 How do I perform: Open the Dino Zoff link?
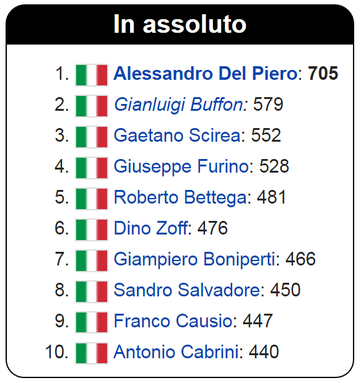tap(151, 228)
